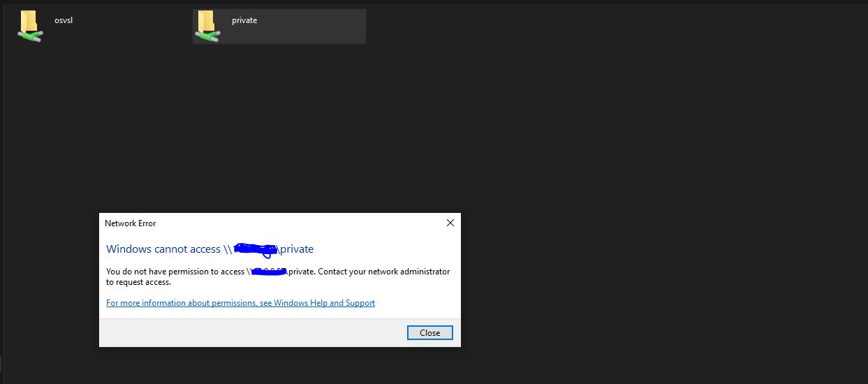Select the private network folder icon
The width and height of the screenshot is (868, 384).
click(x=207, y=27)
